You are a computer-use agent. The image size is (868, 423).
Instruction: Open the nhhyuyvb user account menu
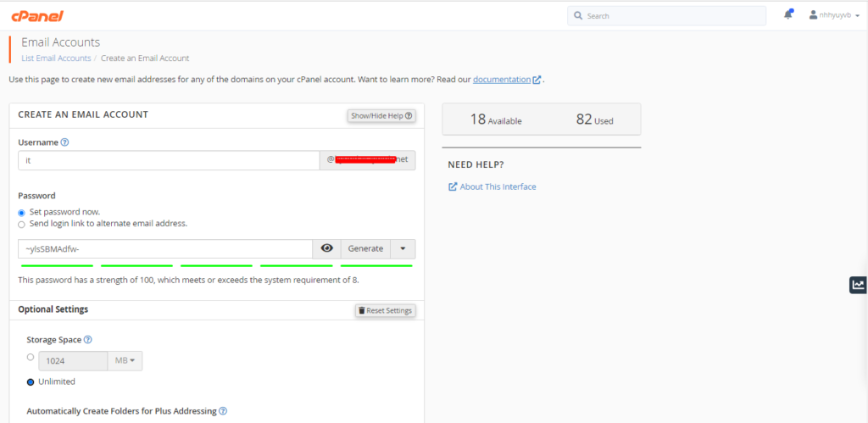click(x=833, y=15)
